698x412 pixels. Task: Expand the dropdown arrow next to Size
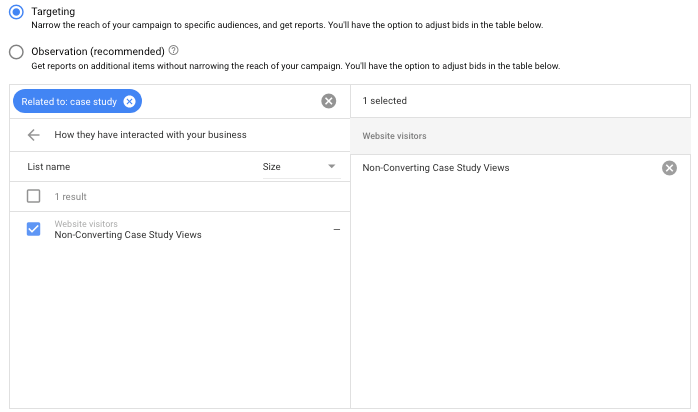[331, 167]
